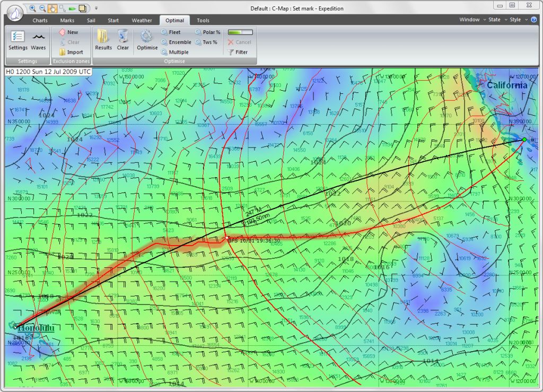543x392 pixels.
Task: Switch to the Weather tab
Action: tap(142, 21)
